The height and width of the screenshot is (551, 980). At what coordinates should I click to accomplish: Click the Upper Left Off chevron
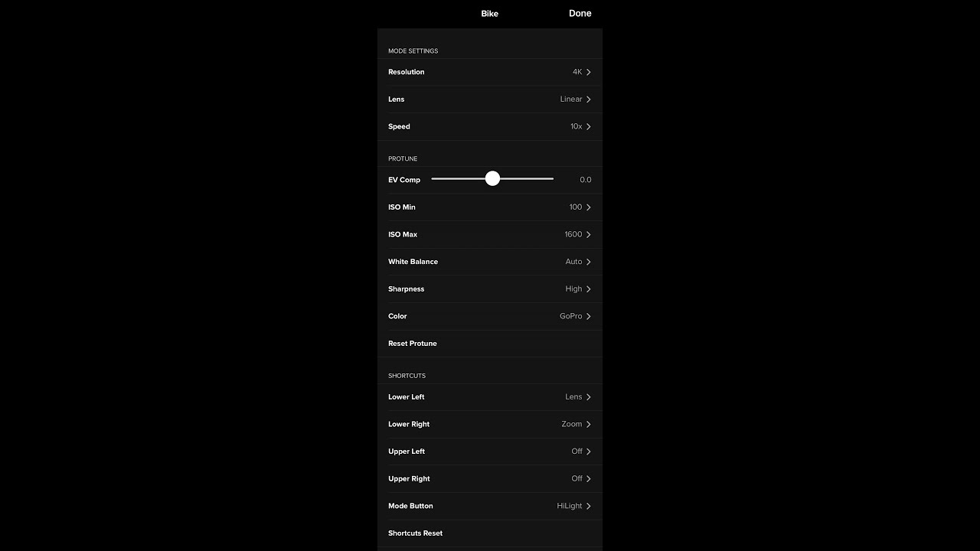[x=588, y=452]
